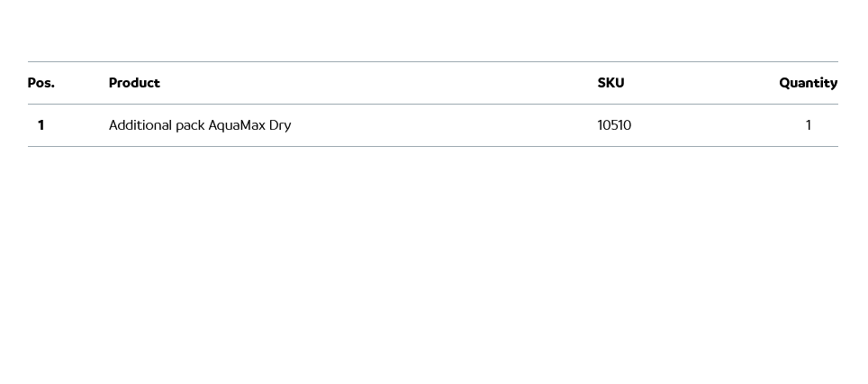Viewport: 868px width, 384px height.
Task: Click empty header space between Product and SKU
Action: click(x=378, y=83)
